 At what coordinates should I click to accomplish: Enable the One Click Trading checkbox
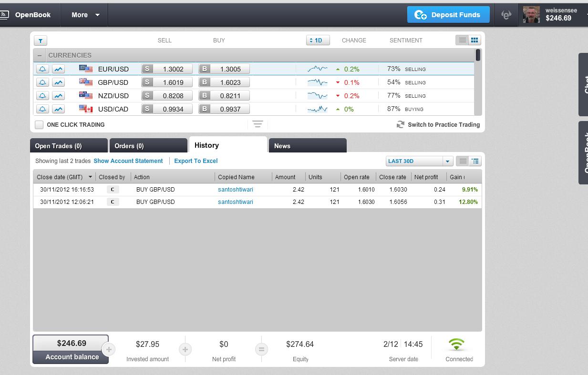pos(39,125)
